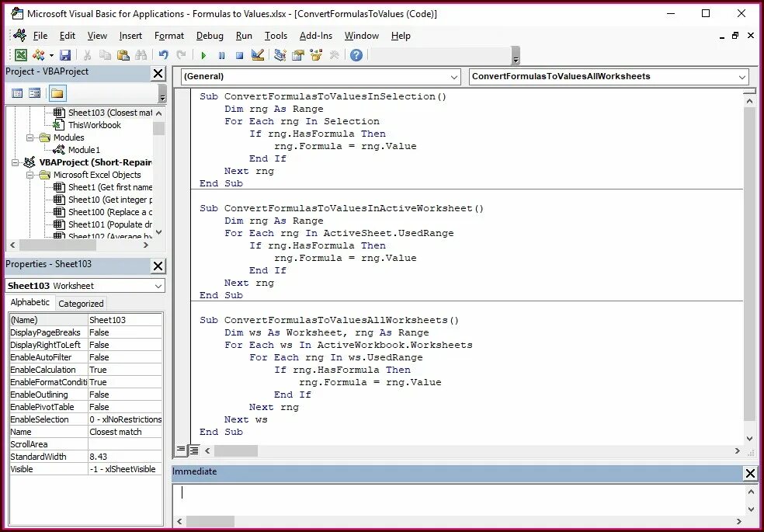The width and height of the screenshot is (764, 532).
Task: Click down arrow of code window vertical scrollbar
Action: 749,439
